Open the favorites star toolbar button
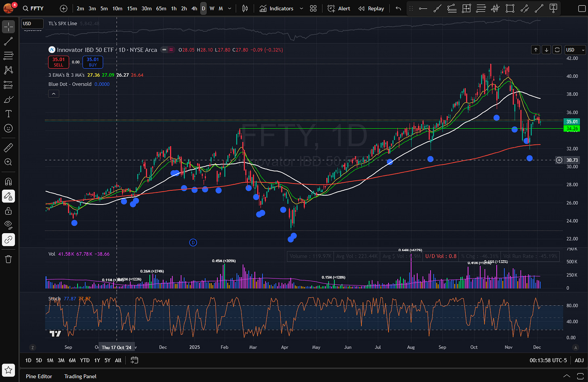This screenshot has width=588, height=382. (8, 369)
